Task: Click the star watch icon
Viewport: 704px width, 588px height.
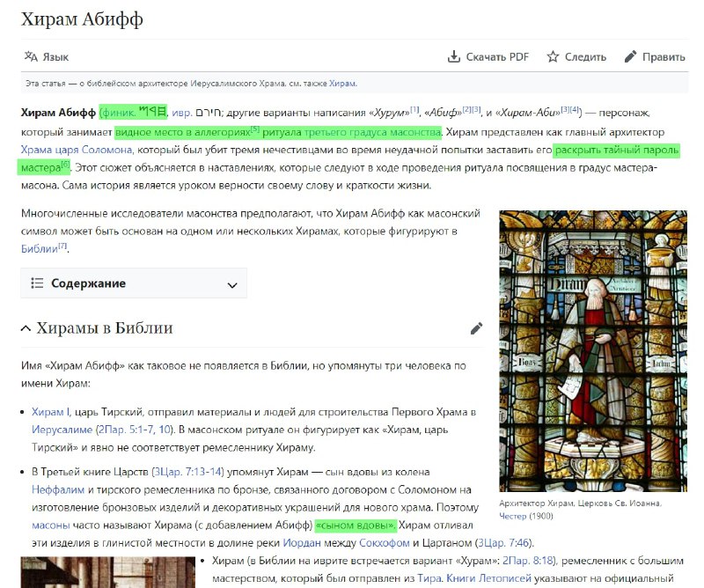Action: pyautogui.click(x=553, y=56)
